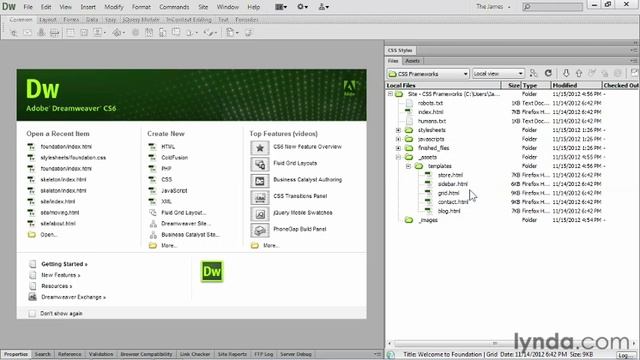The height and width of the screenshot is (360, 640).
Task: Open the New Features link
Action: [60, 275]
